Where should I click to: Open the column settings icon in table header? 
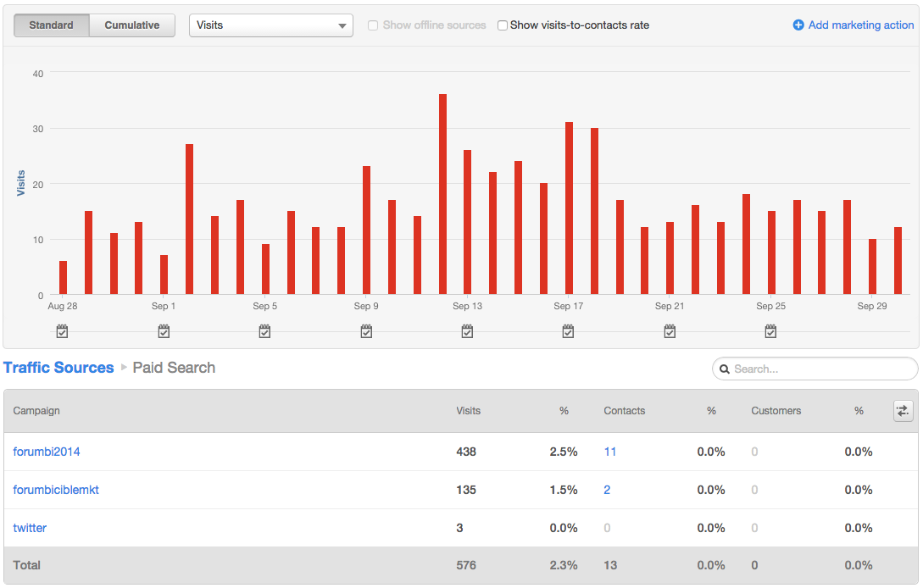pos(902,410)
